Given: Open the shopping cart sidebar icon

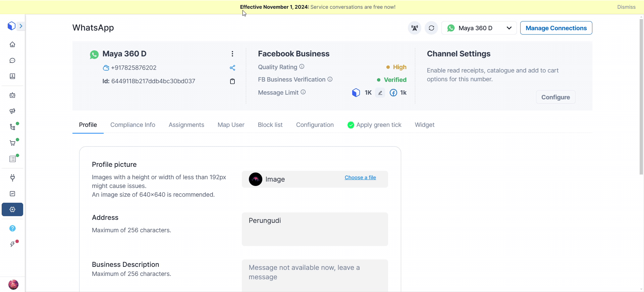Looking at the screenshot, I should [12, 143].
